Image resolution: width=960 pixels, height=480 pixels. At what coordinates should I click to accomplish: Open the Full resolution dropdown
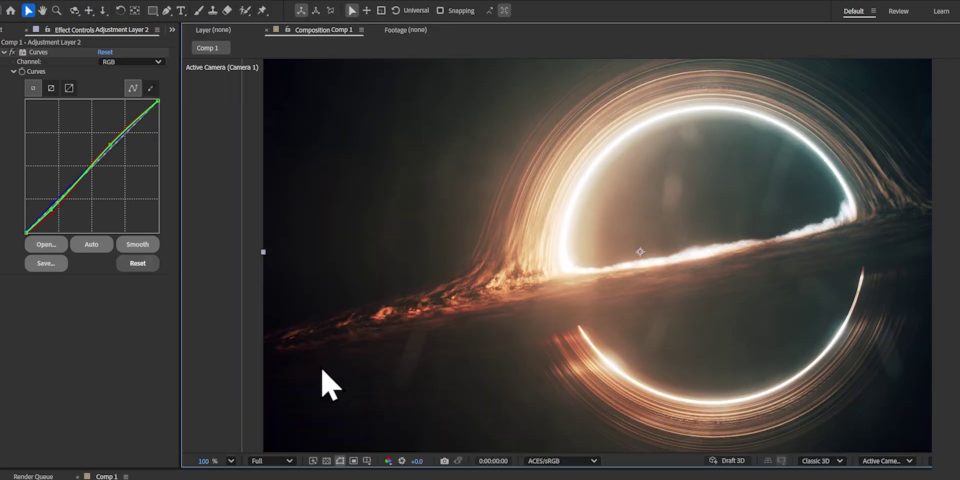[x=272, y=461]
